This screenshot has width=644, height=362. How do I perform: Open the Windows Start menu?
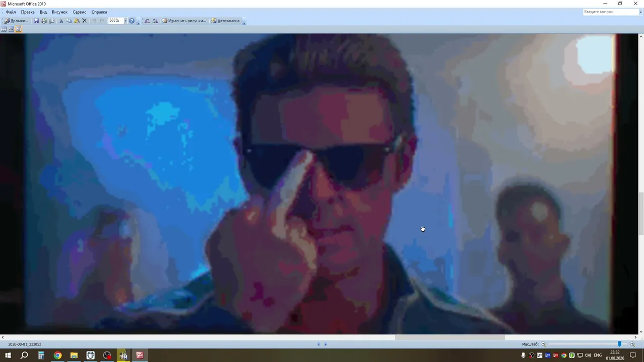pos(8,355)
